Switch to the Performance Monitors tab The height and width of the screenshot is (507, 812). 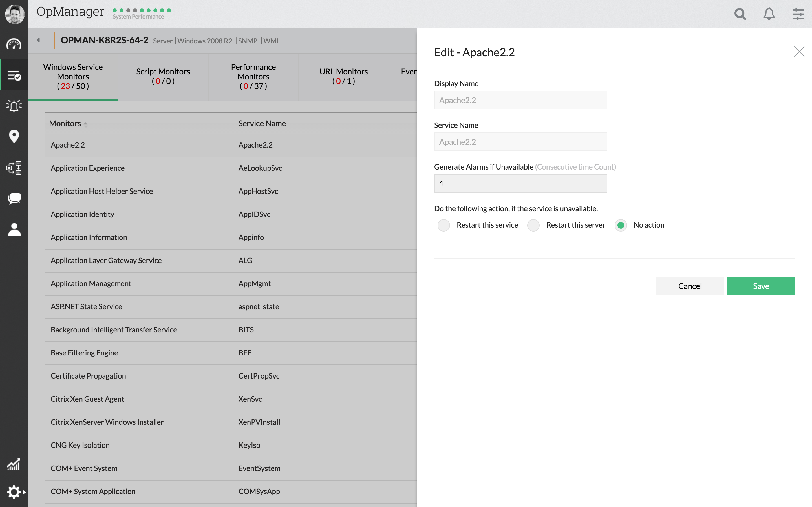(253, 76)
